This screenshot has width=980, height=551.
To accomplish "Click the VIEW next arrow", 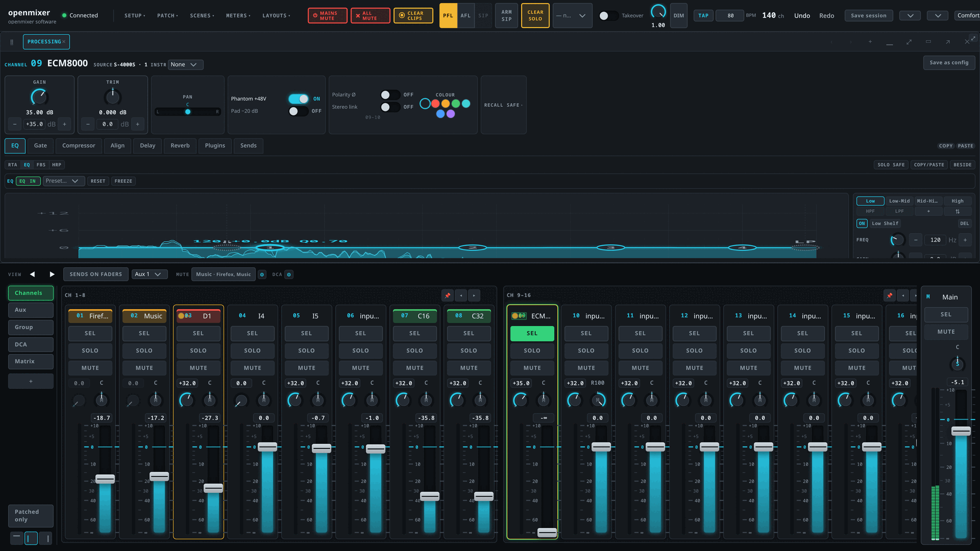I will (52, 274).
